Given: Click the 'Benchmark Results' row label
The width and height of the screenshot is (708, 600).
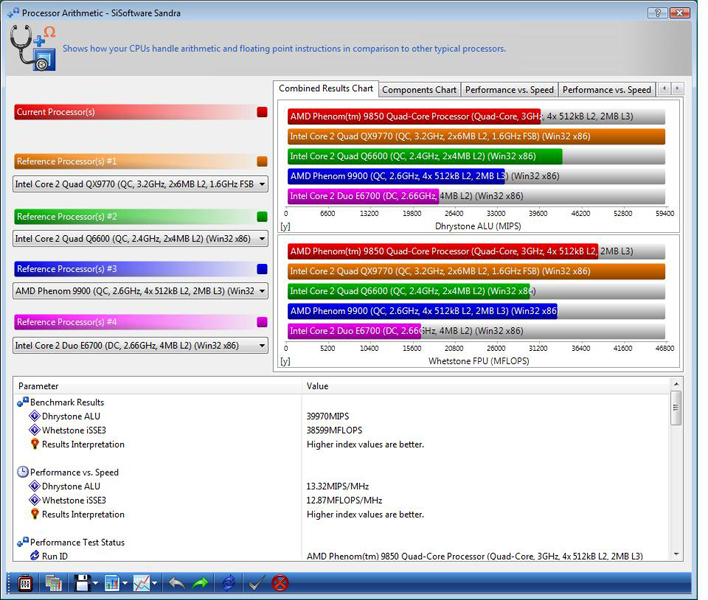Looking at the screenshot, I should (67, 402).
